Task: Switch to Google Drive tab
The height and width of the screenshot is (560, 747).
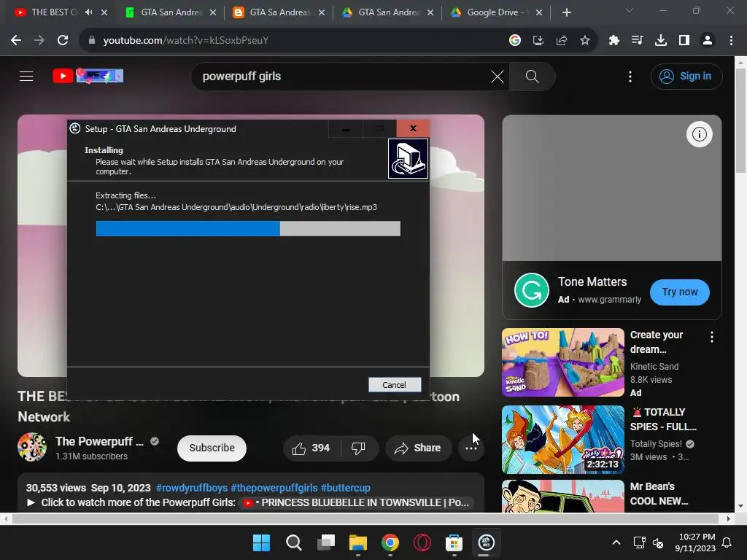Action: point(496,12)
